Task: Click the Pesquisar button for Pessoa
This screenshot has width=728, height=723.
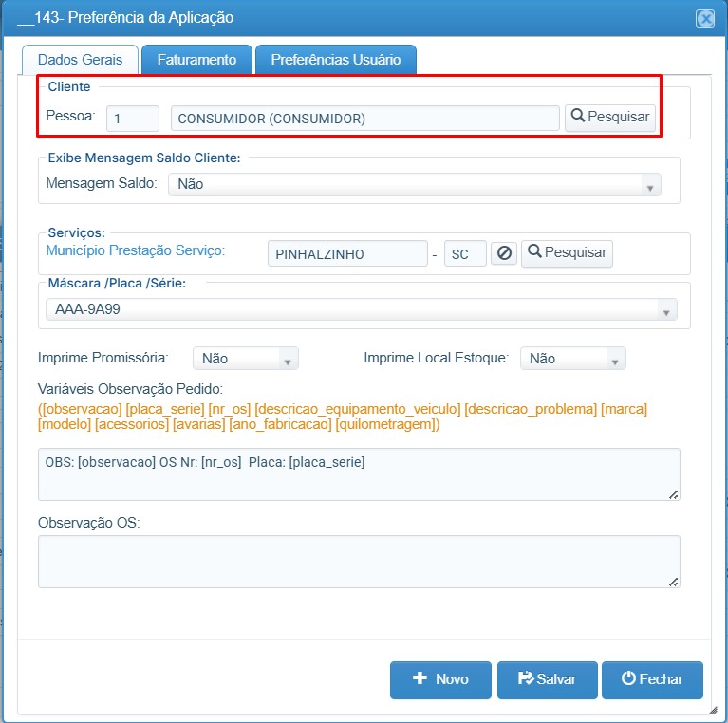Action: (x=610, y=118)
